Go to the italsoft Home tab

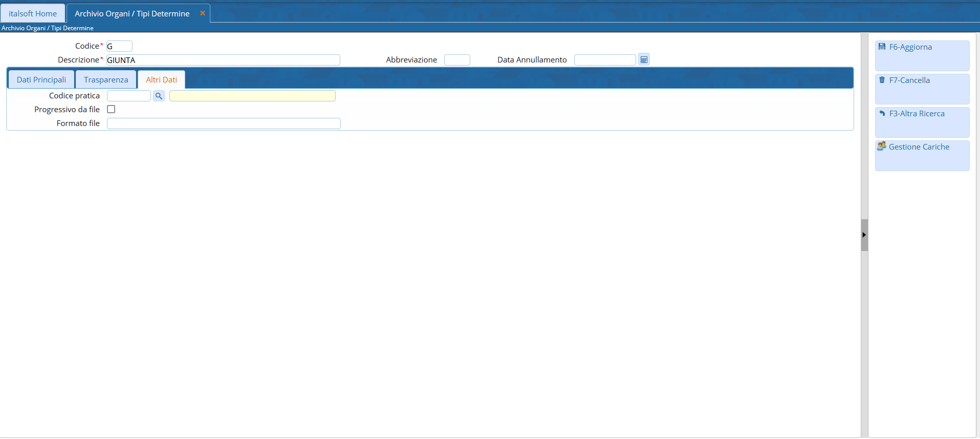(x=33, y=14)
